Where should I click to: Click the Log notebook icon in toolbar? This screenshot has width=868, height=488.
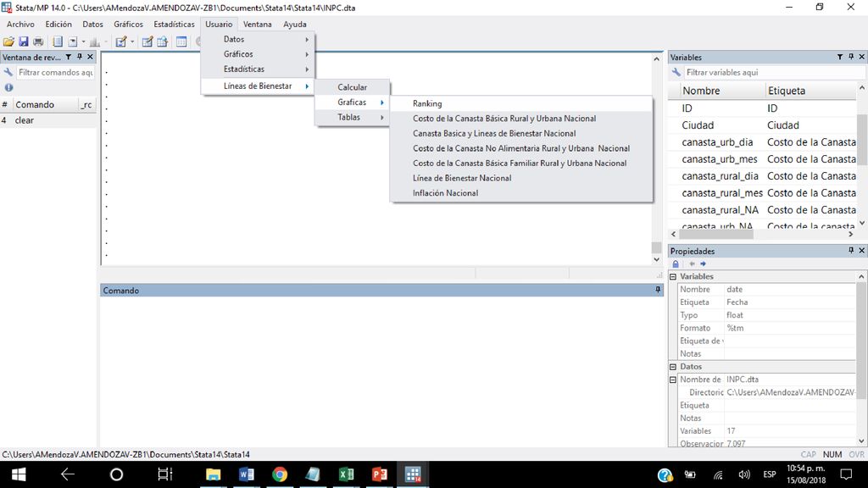(58, 42)
